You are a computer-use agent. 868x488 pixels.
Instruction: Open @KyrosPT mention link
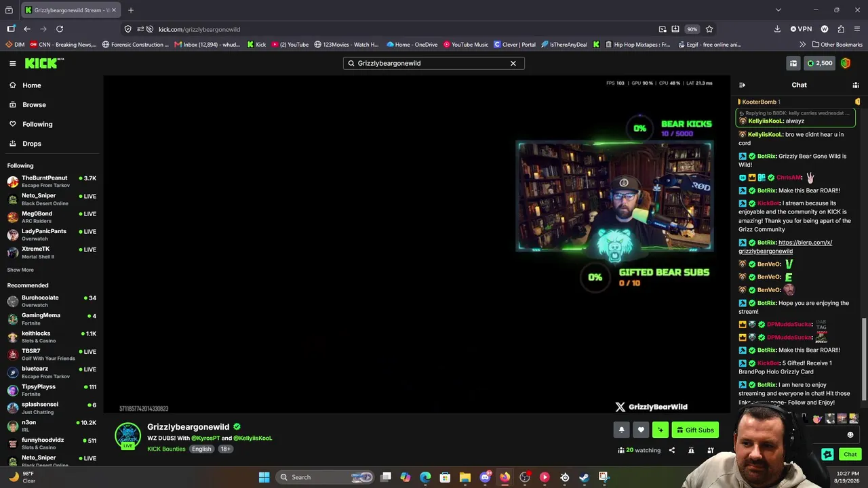point(205,438)
